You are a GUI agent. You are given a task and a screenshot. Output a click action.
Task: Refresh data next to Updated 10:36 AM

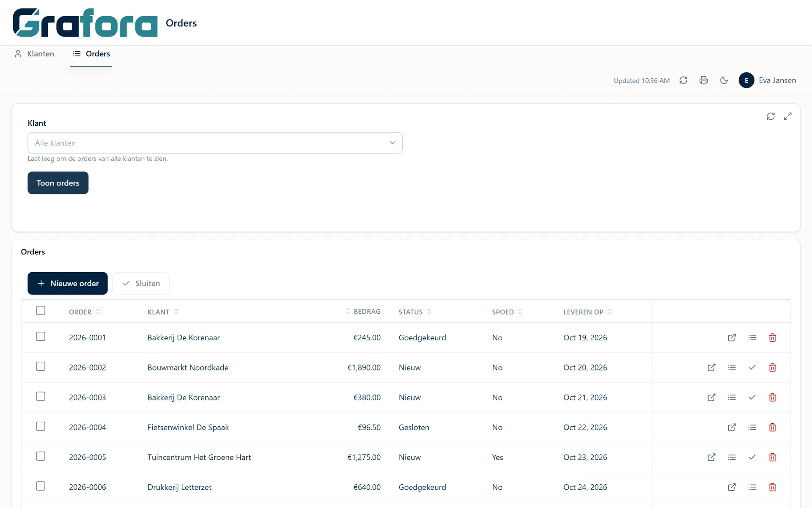[683, 80]
